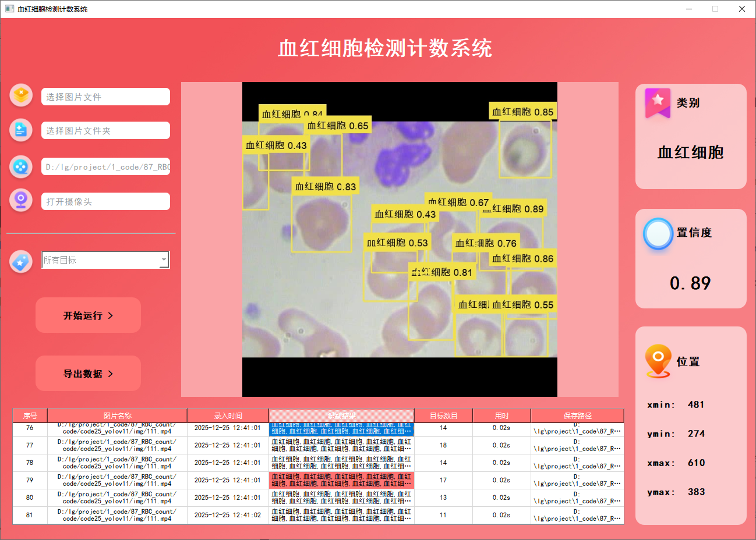Select table row number 77

[x=318, y=445]
